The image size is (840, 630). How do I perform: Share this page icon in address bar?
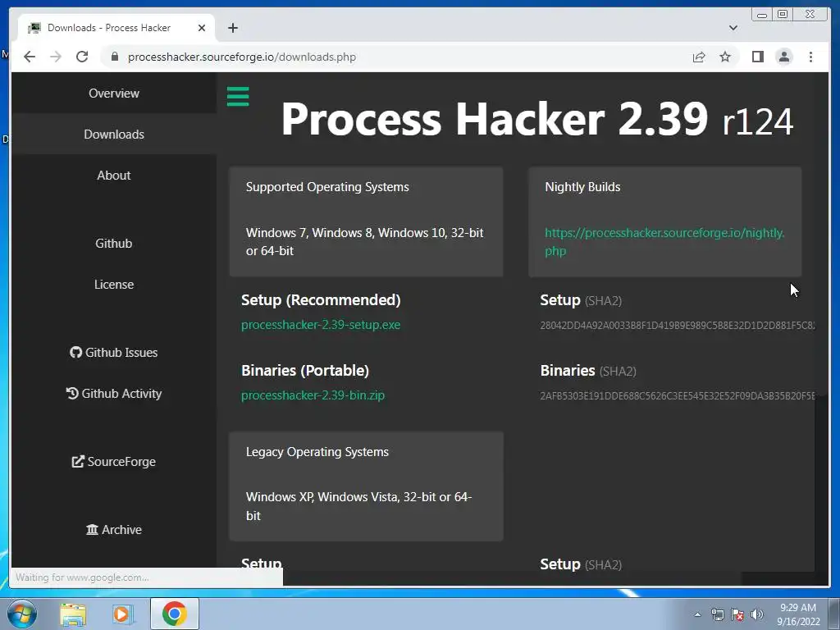[x=699, y=57]
